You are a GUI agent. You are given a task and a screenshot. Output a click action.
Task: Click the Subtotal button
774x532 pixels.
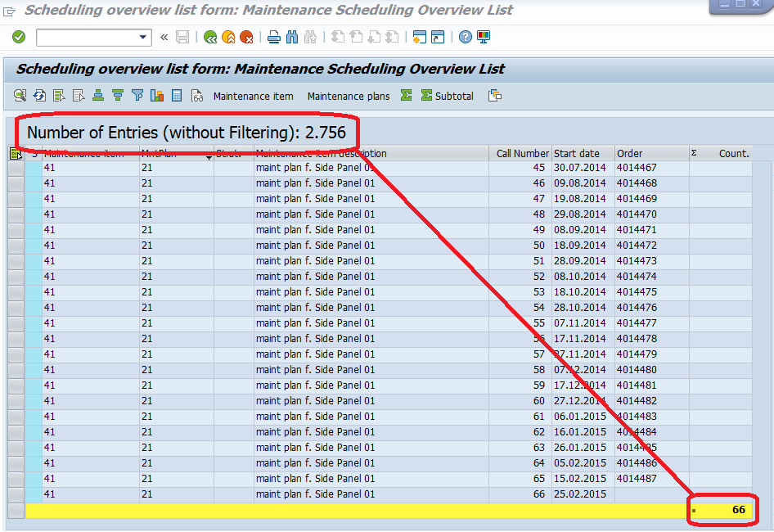coord(448,96)
